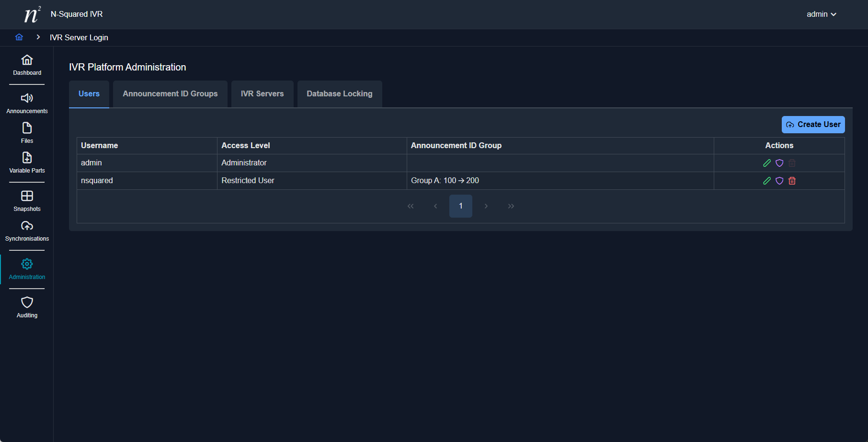Open the Auditing page
This screenshot has width=868, height=442.
pos(27,308)
